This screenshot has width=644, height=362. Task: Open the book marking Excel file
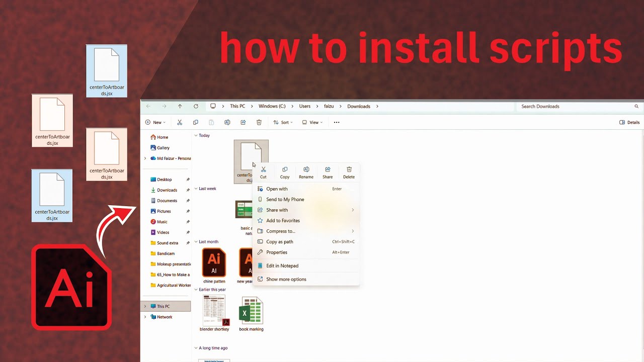pyautogui.click(x=251, y=314)
